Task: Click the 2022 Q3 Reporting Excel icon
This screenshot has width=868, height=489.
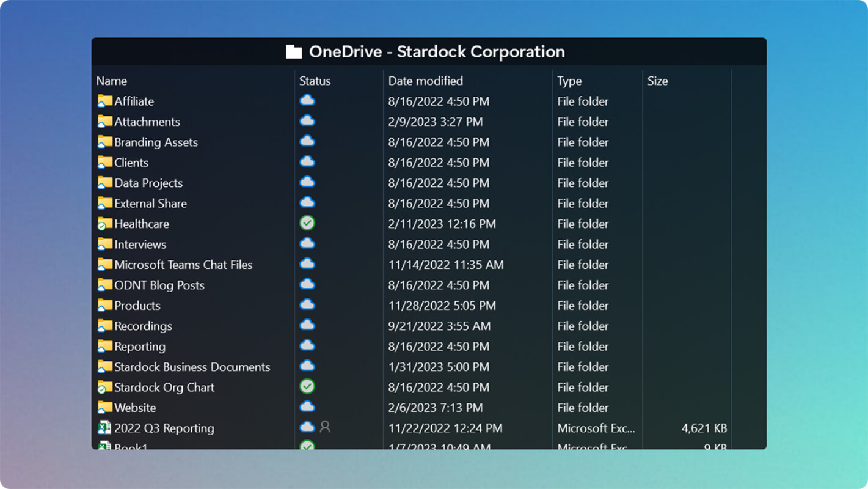Action: pos(104,428)
